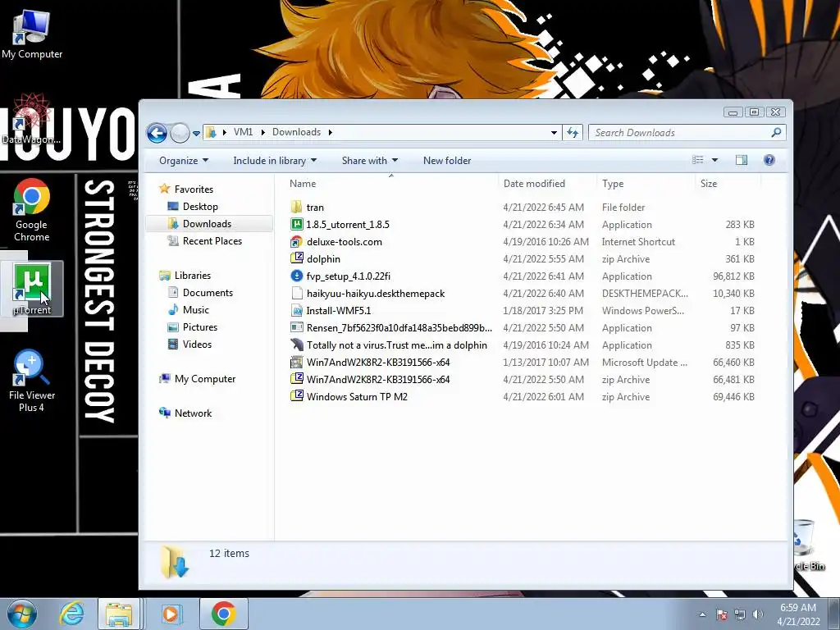Viewport: 840px width, 630px height.
Task: Select the 'Totally not a virus' dolphin icon
Action: 296,345
